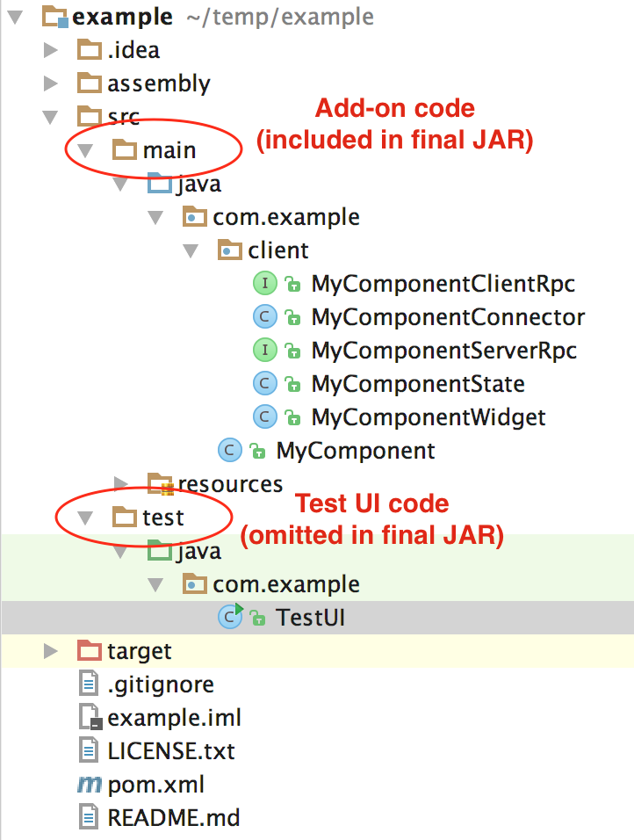
Task: Select the example.iml file
Action: (174, 718)
